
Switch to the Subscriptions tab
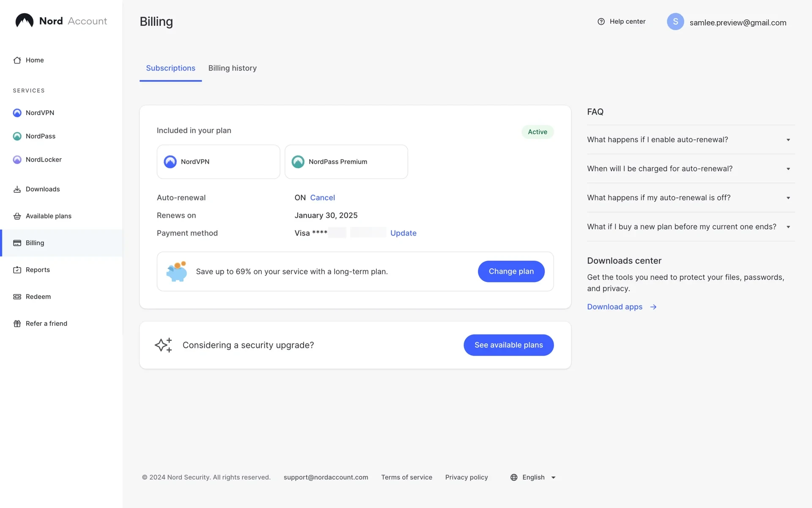(170, 68)
